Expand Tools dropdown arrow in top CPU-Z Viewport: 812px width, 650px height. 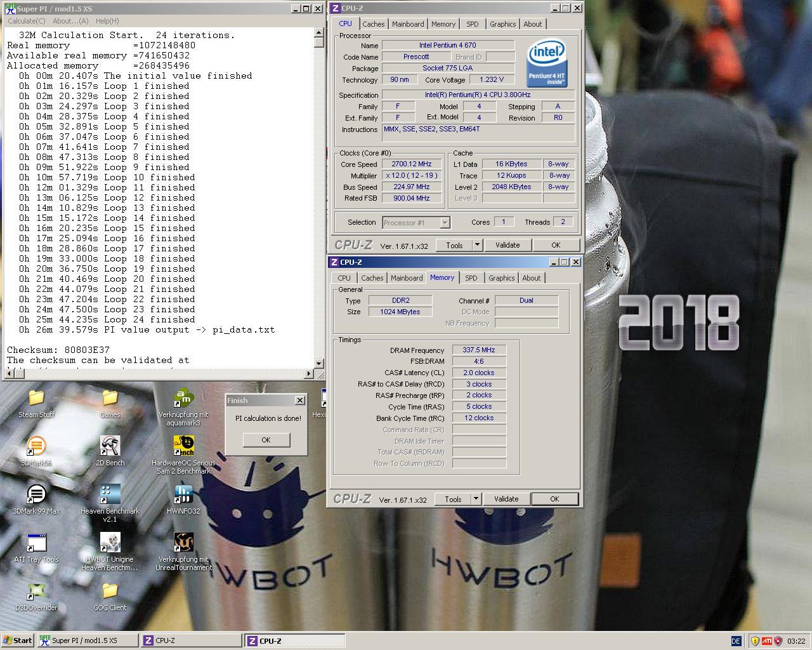tap(477, 245)
